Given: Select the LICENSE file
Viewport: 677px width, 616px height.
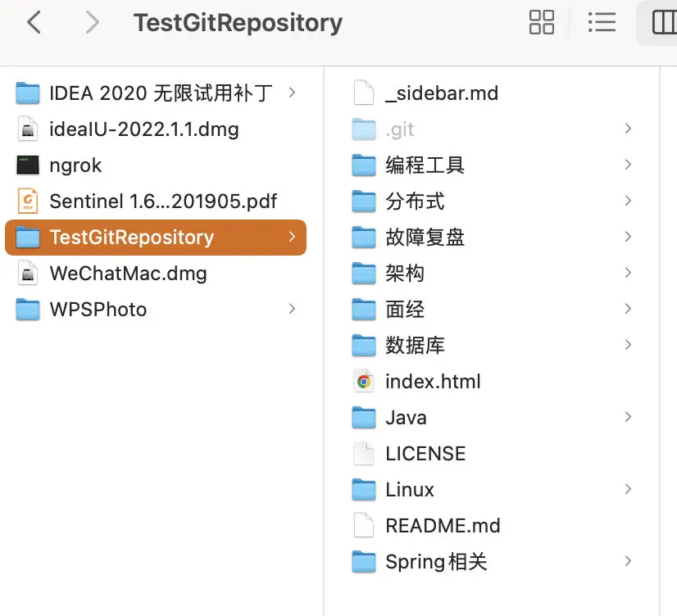Looking at the screenshot, I should (x=425, y=454).
